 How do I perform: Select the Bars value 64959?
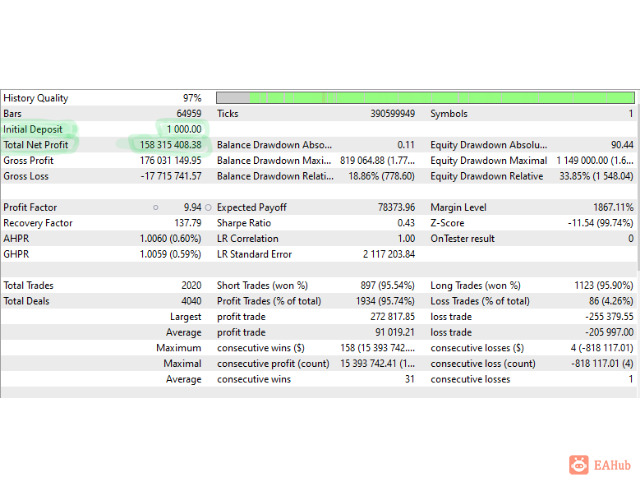click(x=189, y=113)
